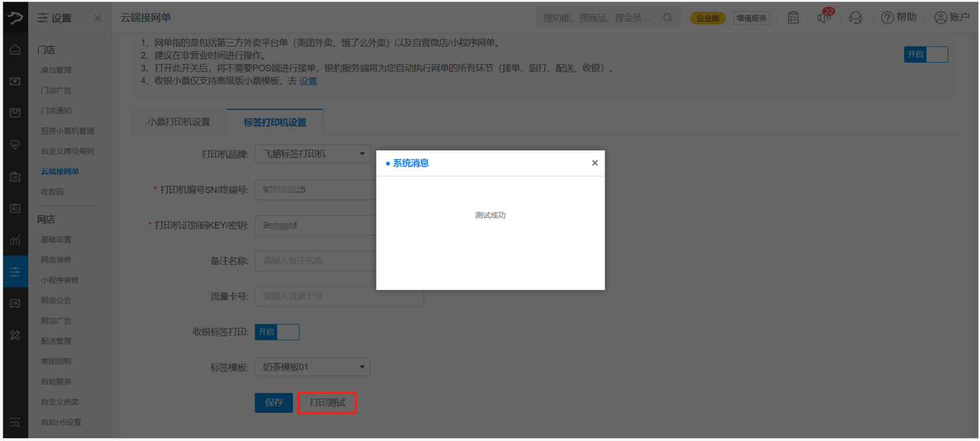The image size is (980, 441).
Task: Switch to 小票打印机设置 tab
Action: point(178,122)
